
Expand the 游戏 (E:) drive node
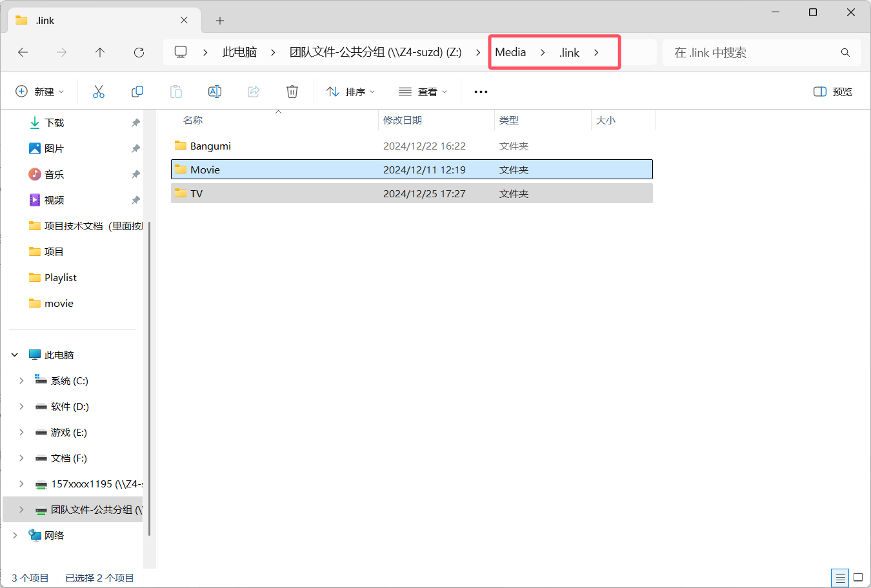(x=21, y=432)
